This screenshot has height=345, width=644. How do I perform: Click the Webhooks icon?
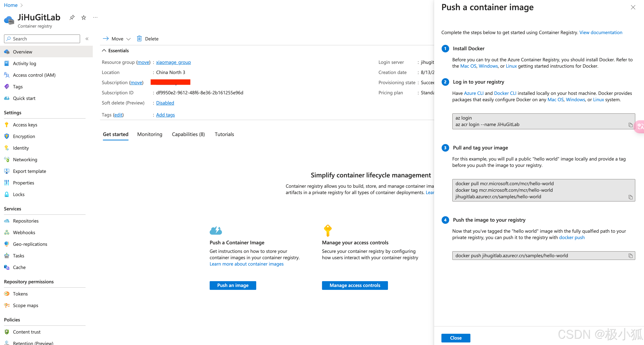pyautogui.click(x=7, y=232)
